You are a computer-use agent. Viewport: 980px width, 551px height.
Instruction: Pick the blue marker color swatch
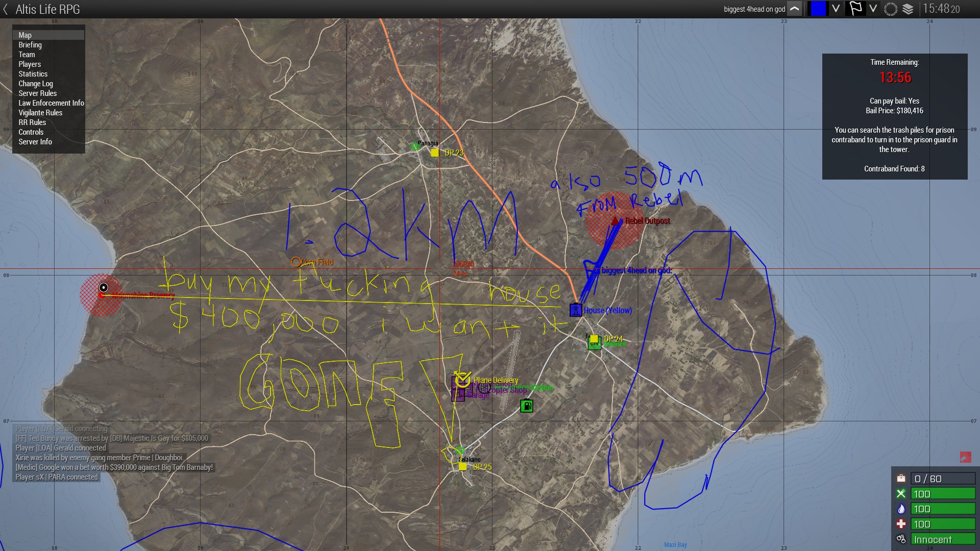pyautogui.click(x=818, y=9)
